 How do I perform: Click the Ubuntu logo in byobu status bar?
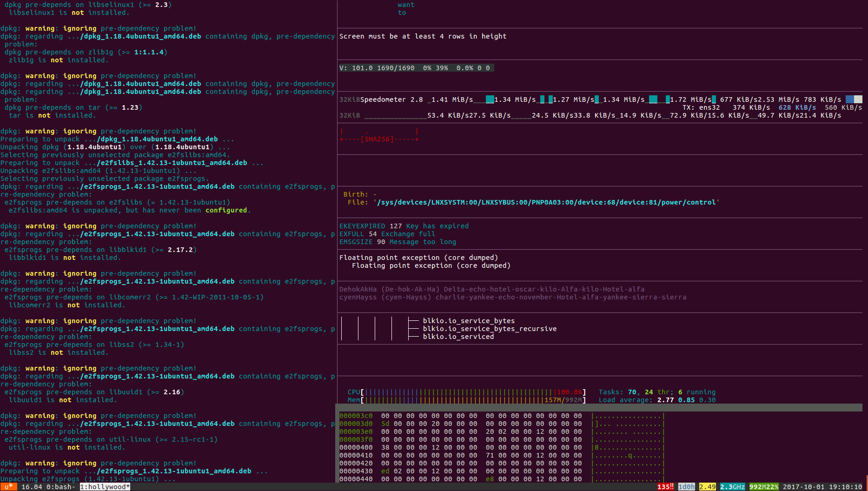click(x=8, y=487)
